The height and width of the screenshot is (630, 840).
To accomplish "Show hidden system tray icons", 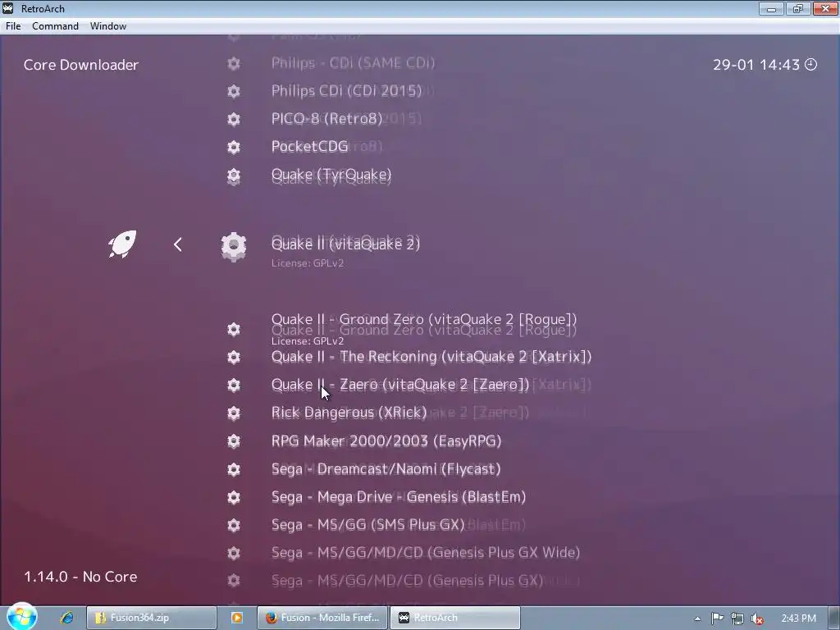I will point(697,619).
